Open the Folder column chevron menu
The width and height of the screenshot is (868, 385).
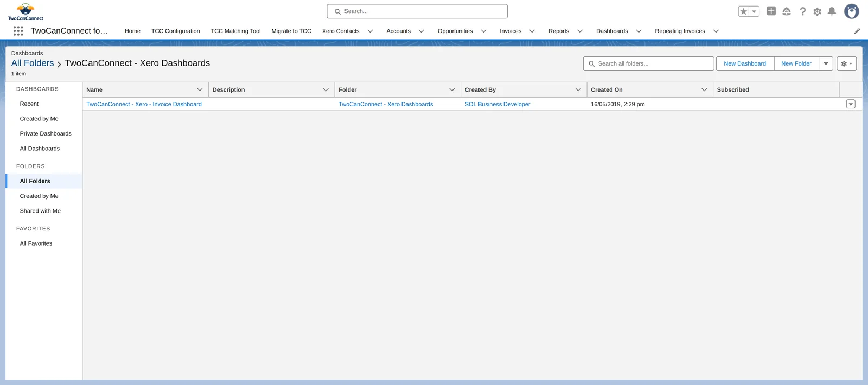point(452,89)
